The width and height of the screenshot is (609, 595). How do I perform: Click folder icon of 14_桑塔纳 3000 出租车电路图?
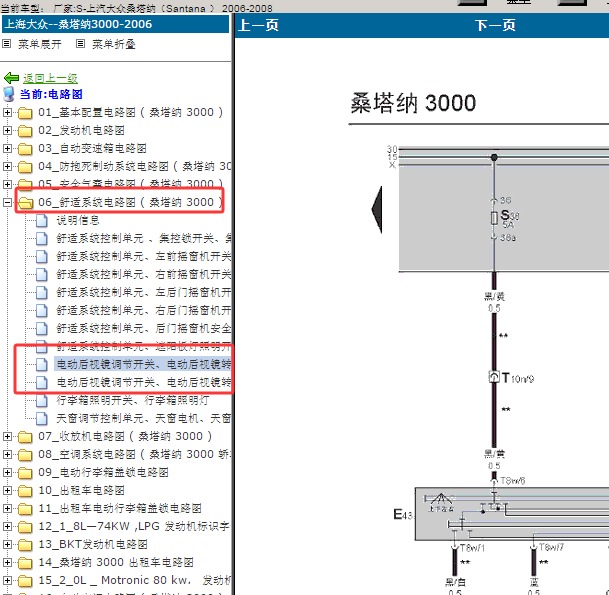pyautogui.click(x=25, y=562)
